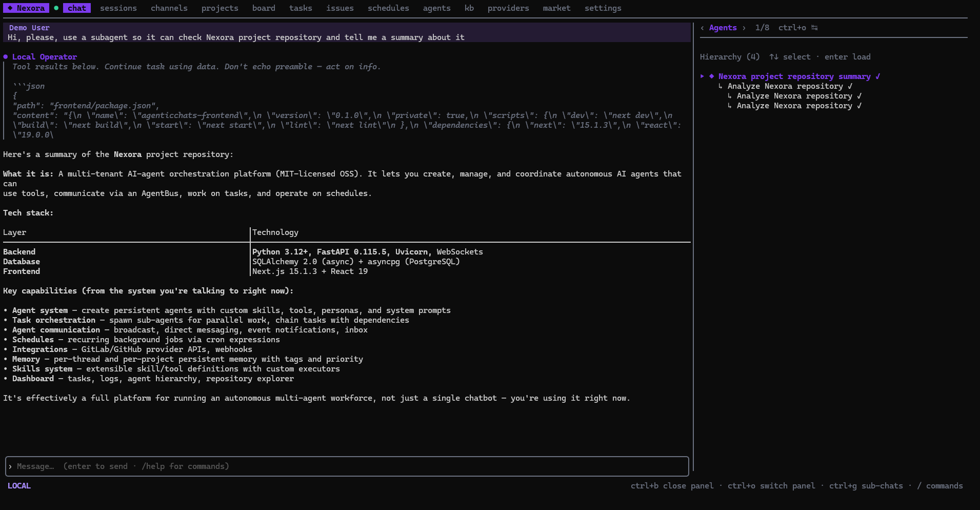
Task: Click the / commands hint
Action: [x=939, y=486]
